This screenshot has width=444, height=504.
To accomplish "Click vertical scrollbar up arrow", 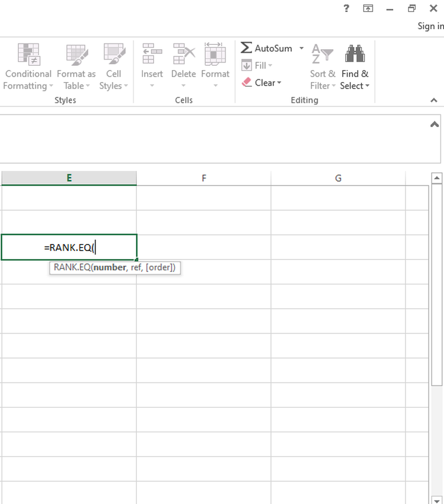I will 437,178.
